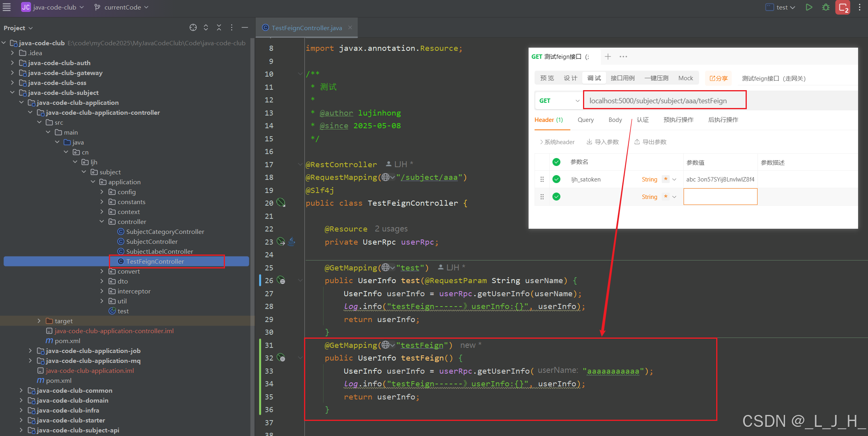Uncheck the ljh_satoken header row checkbox
The image size is (868, 436).
(x=556, y=179)
